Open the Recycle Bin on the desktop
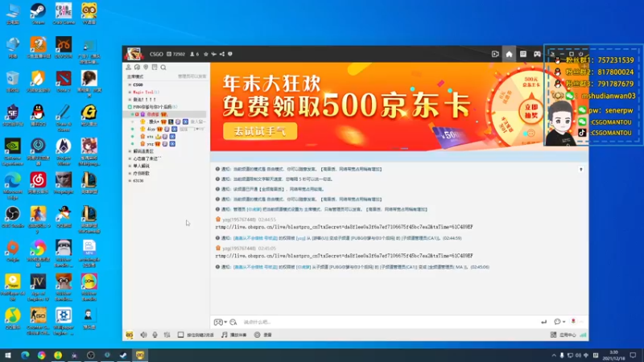 click(x=13, y=81)
